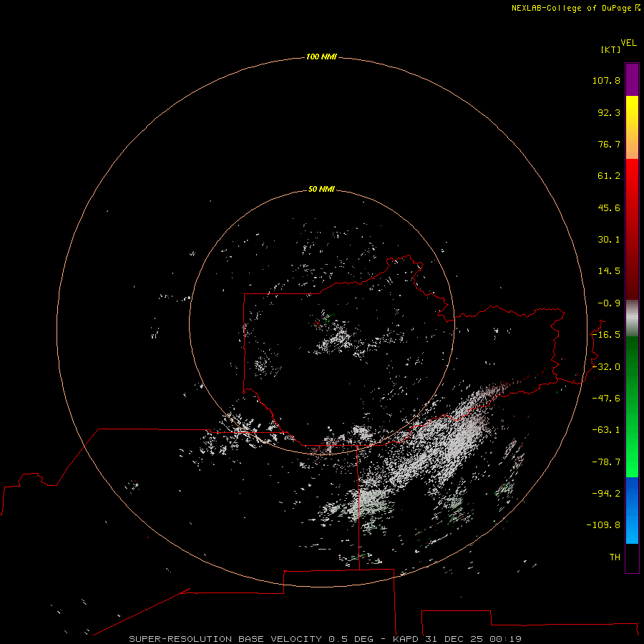This screenshot has width=644, height=644.
Task: Click the 30.1 legend value
Action: tap(609, 240)
